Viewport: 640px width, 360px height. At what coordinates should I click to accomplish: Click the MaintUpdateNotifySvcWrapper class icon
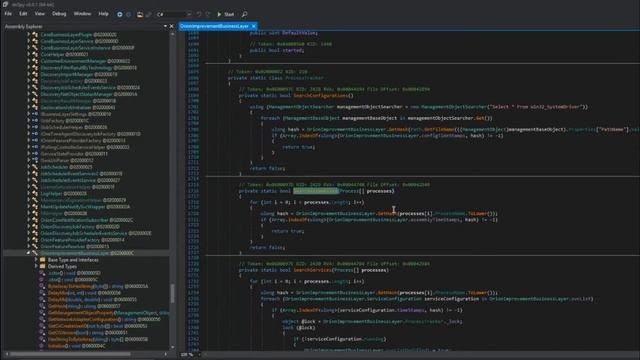tap(36, 207)
